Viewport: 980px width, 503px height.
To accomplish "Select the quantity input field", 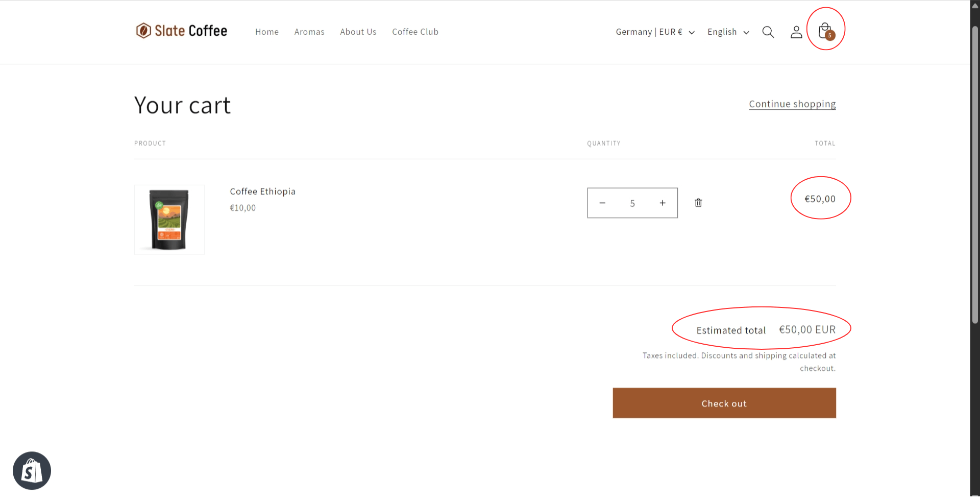I will coord(632,203).
